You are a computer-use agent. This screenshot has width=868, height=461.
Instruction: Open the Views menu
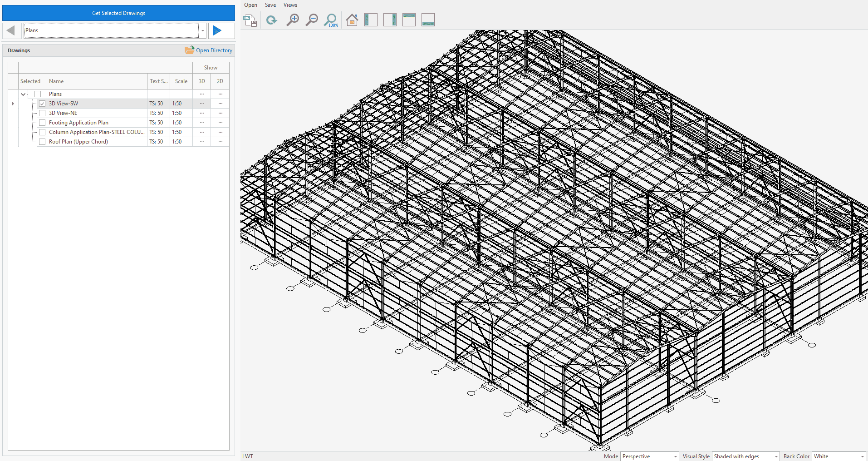pos(290,5)
